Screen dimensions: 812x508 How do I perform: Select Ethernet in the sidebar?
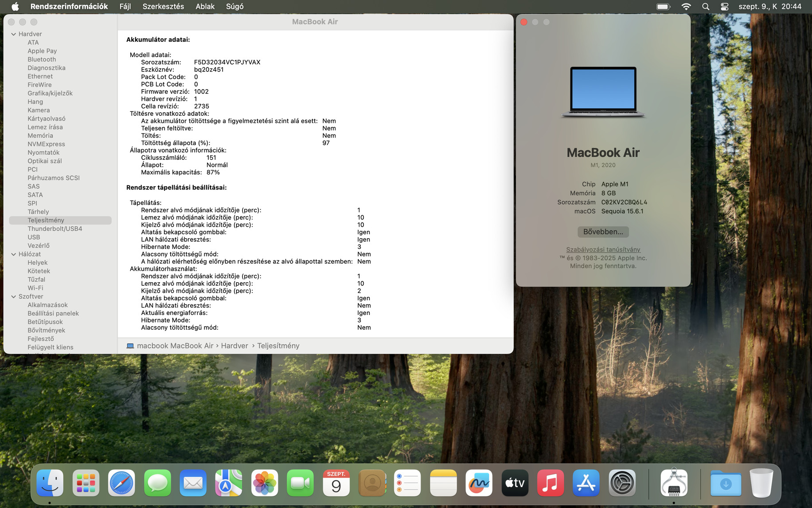coord(40,76)
